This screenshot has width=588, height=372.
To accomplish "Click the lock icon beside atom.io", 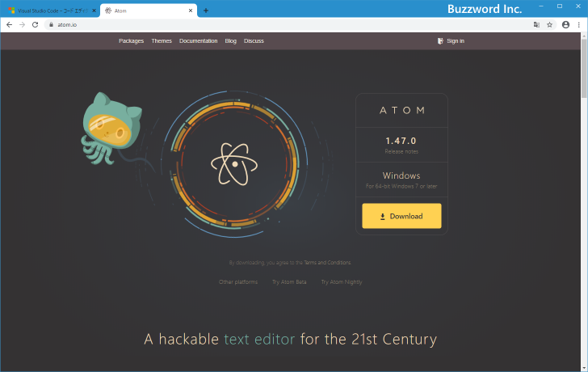I will click(x=52, y=25).
